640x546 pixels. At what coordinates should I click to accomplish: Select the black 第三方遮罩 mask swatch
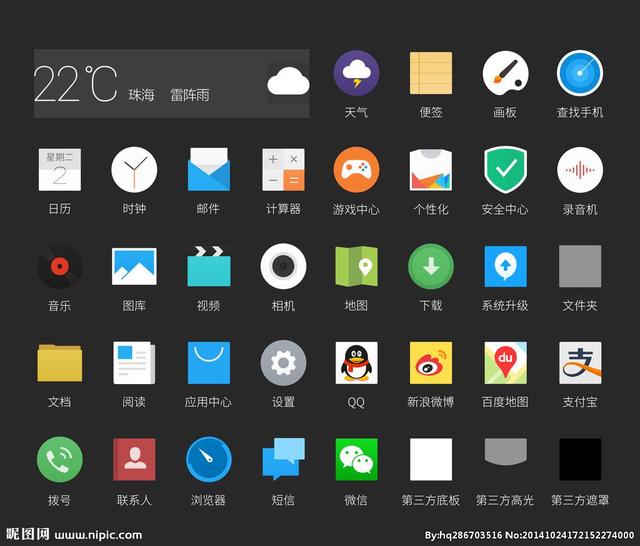click(x=580, y=459)
